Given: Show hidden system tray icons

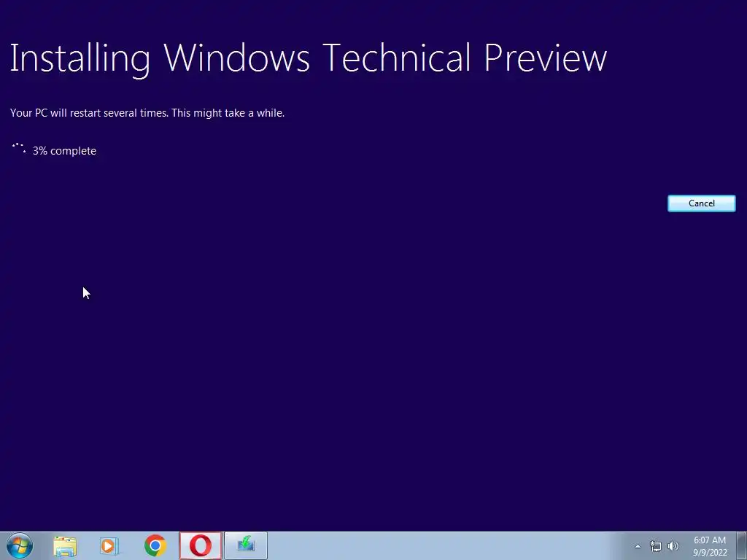Looking at the screenshot, I should click(x=638, y=546).
